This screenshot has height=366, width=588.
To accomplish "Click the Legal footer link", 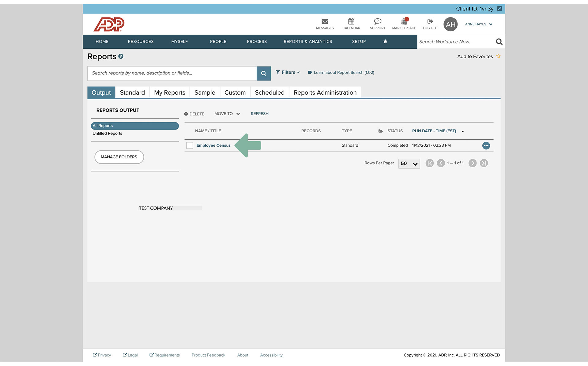I will point(130,355).
